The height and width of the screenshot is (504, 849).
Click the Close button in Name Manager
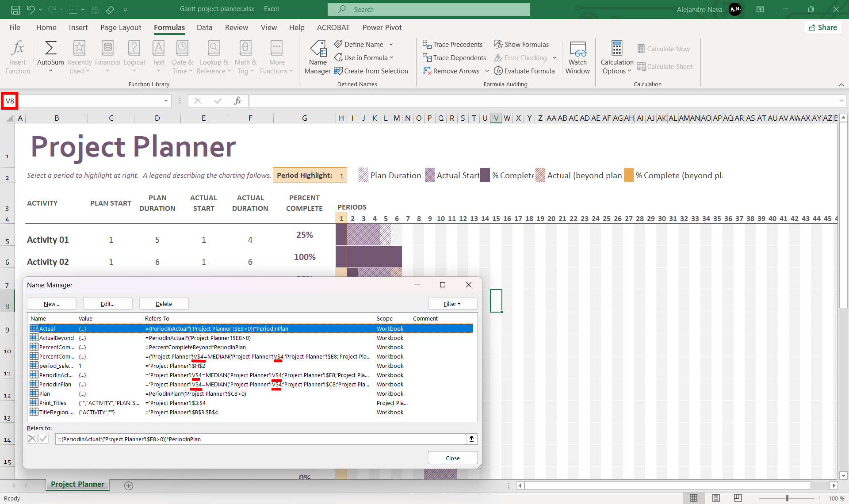point(452,458)
